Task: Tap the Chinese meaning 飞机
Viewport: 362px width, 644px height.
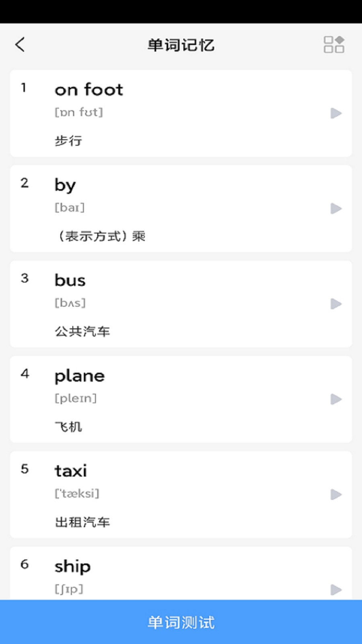Action: (x=68, y=427)
